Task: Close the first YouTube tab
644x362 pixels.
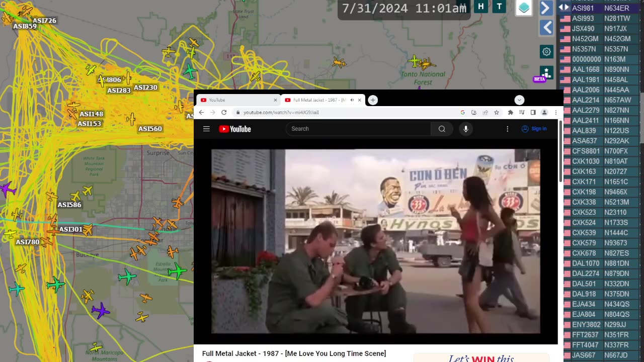Action: coord(275,100)
